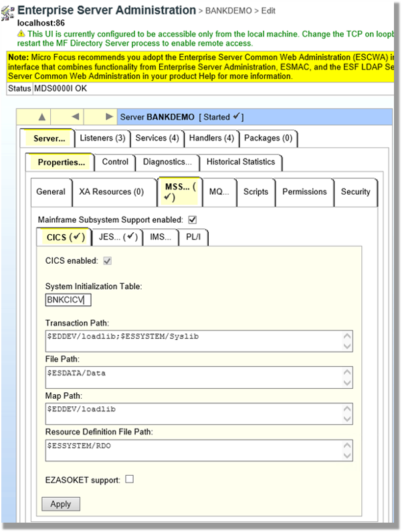The height and width of the screenshot is (532, 402).
Task: Toggle Mainframe Subsystem Support enabled checkbox
Action: (x=193, y=220)
